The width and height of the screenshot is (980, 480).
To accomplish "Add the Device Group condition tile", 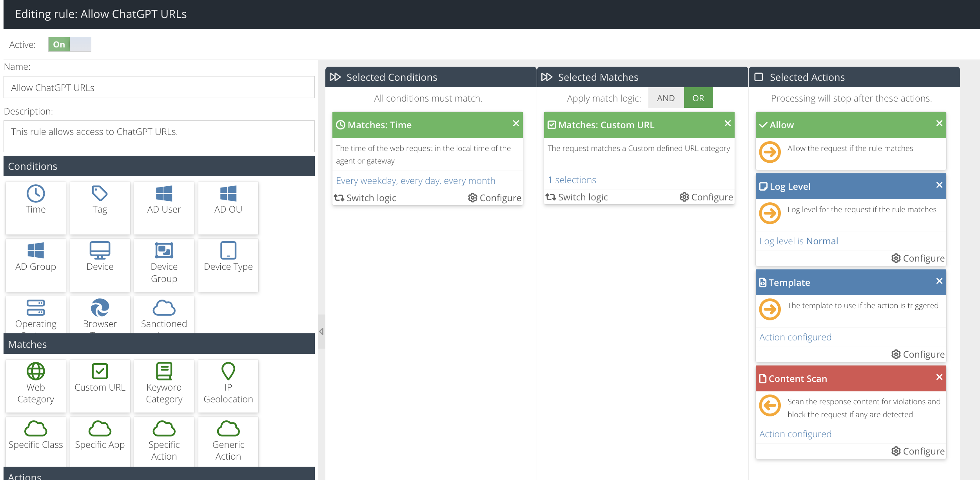I will point(164,265).
